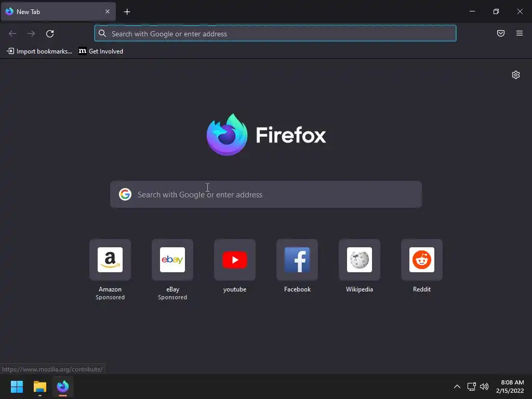Minimize the Firefox window
Viewport: 532px width, 399px height.
pos(472,11)
